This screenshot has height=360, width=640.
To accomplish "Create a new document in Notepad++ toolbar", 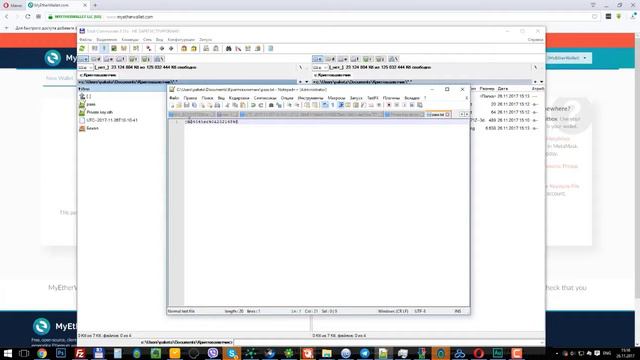I will click(172, 105).
